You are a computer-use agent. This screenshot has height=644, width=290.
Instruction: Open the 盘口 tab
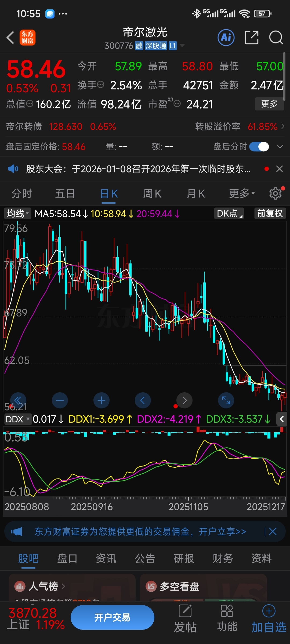[67, 559]
